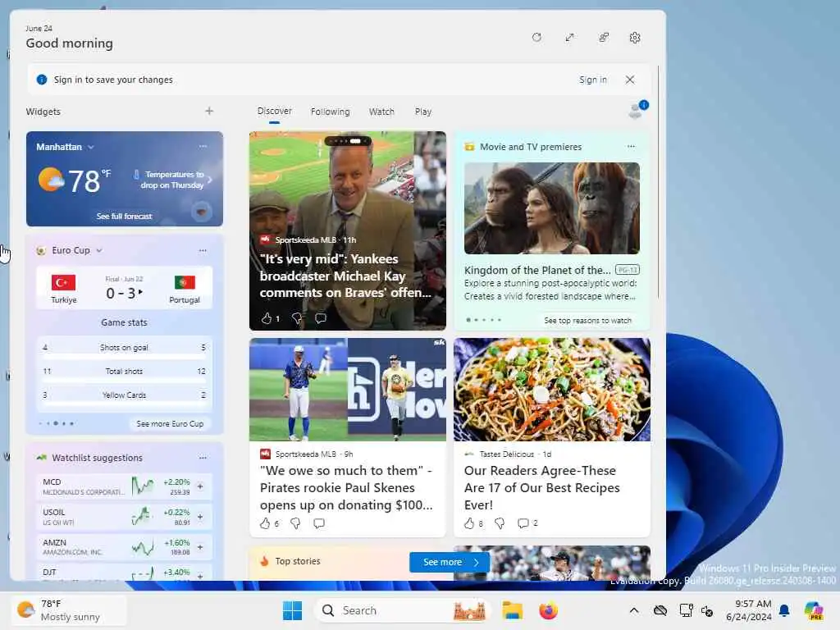Expand the Euro Cup league dropdown
Viewport: 840px width, 630px height.
point(99,250)
